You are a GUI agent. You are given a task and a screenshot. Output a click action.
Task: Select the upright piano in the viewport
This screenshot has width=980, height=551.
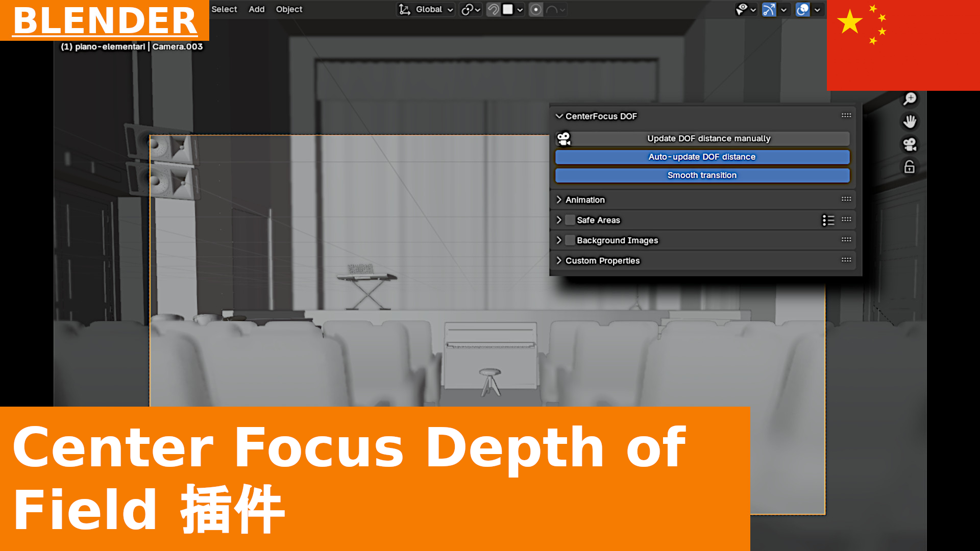point(490,356)
